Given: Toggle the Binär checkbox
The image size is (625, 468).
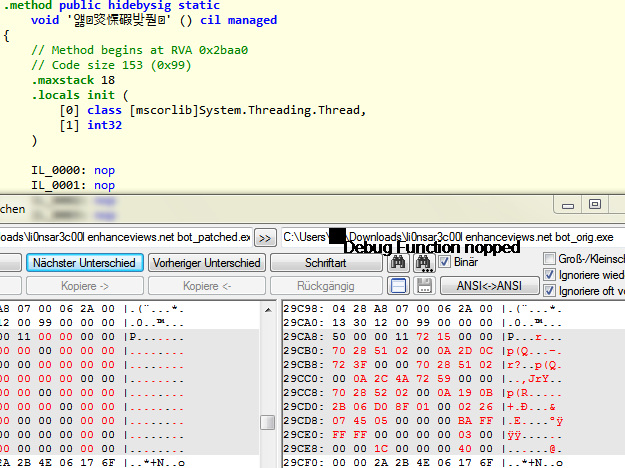Looking at the screenshot, I should pos(445,262).
